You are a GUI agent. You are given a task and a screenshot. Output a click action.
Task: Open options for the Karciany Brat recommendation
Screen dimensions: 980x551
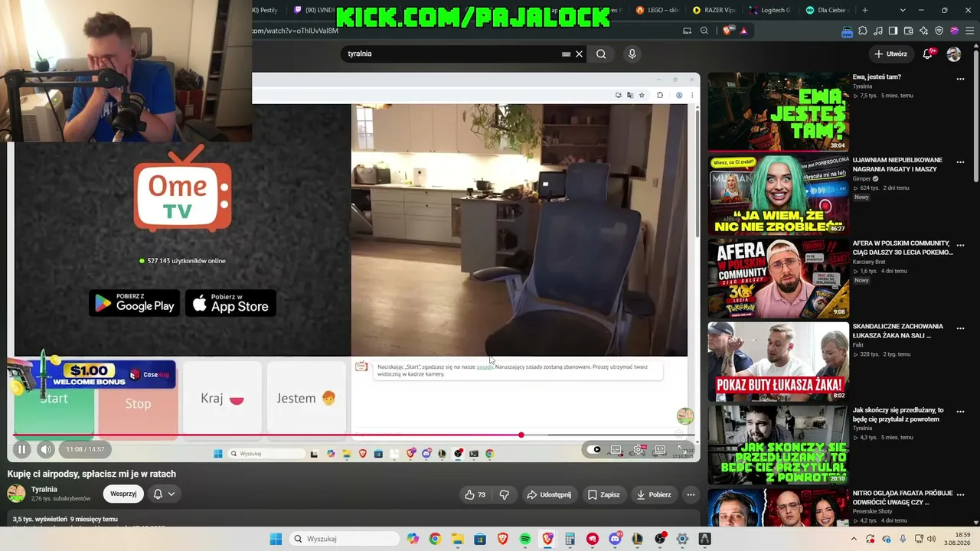960,246
